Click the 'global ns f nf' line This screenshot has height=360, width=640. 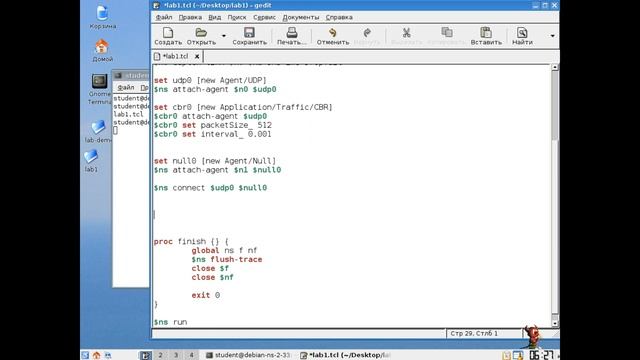[x=224, y=251]
